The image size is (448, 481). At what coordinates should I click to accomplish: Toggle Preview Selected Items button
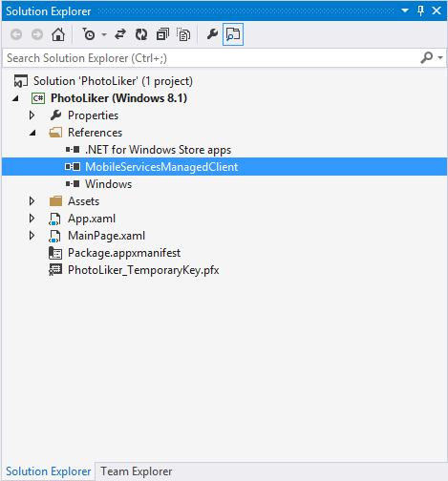233,34
